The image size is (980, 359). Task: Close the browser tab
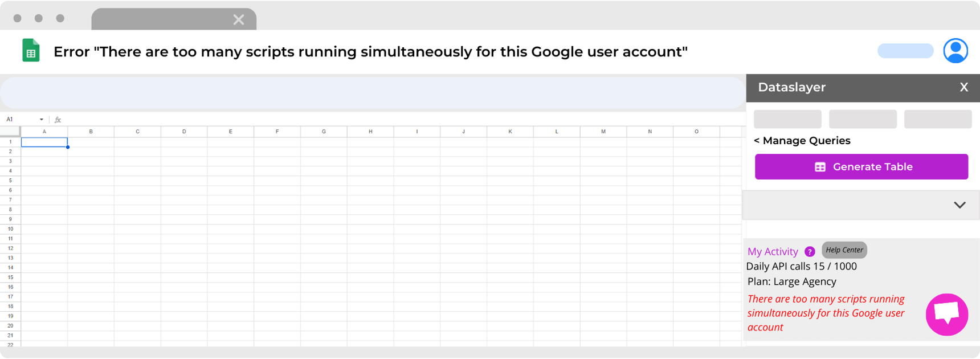point(239,19)
